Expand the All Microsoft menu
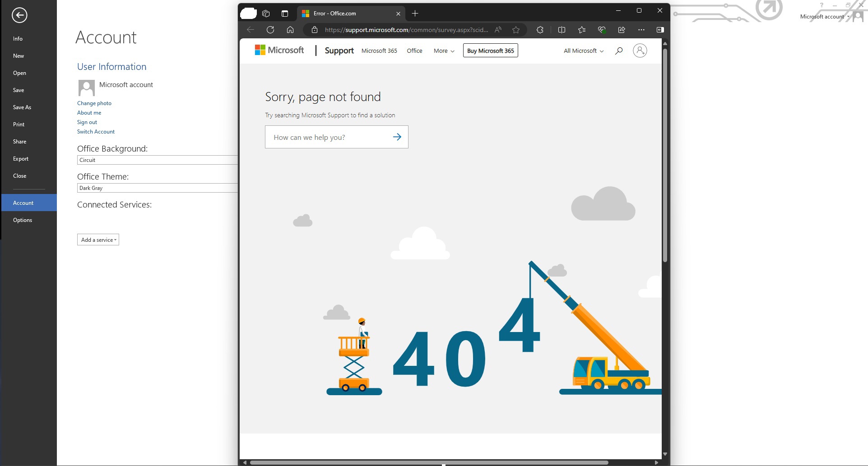The image size is (868, 466). tap(584, 51)
